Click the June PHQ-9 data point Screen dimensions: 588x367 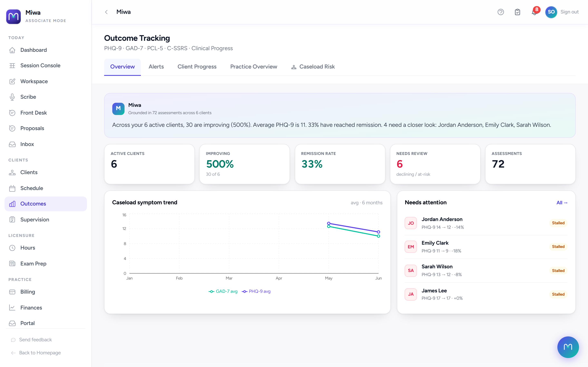(378, 232)
